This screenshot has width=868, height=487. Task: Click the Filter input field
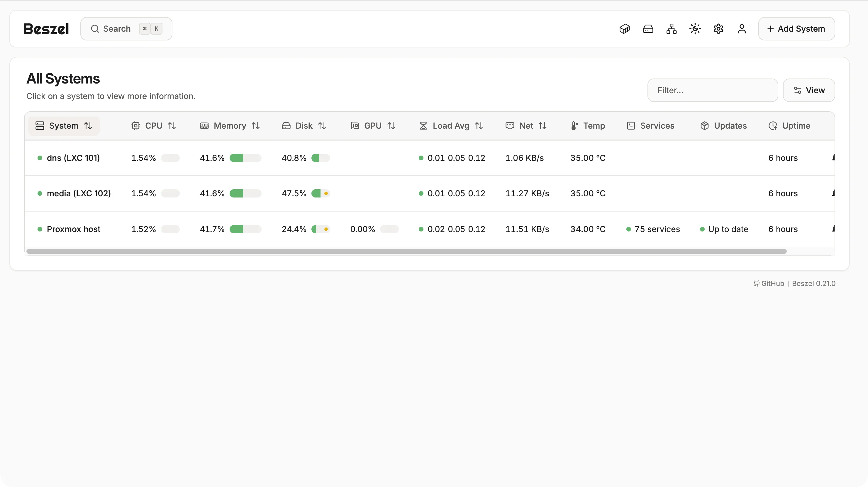(x=713, y=90)
